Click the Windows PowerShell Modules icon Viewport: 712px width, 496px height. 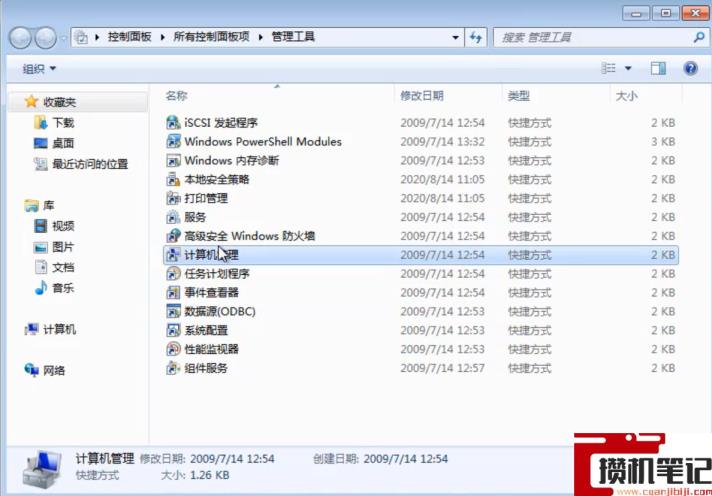click(173, 141)
